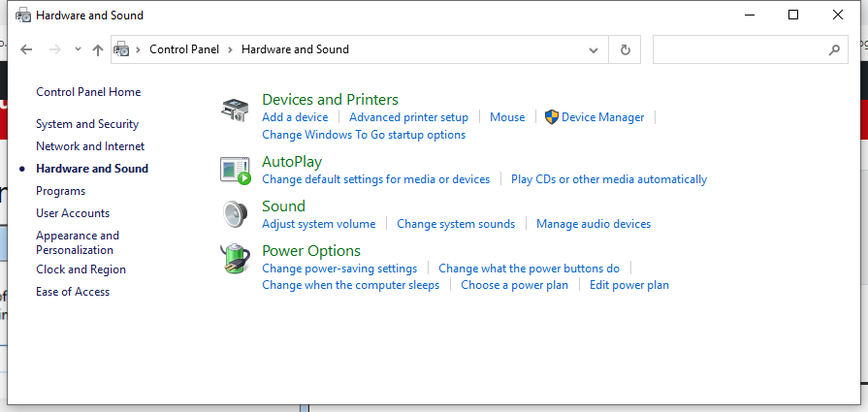Viewport: 868px width, 412px height.
Task: Maximize the Hardware and Sound window
Action: click(x=793, y=15)
